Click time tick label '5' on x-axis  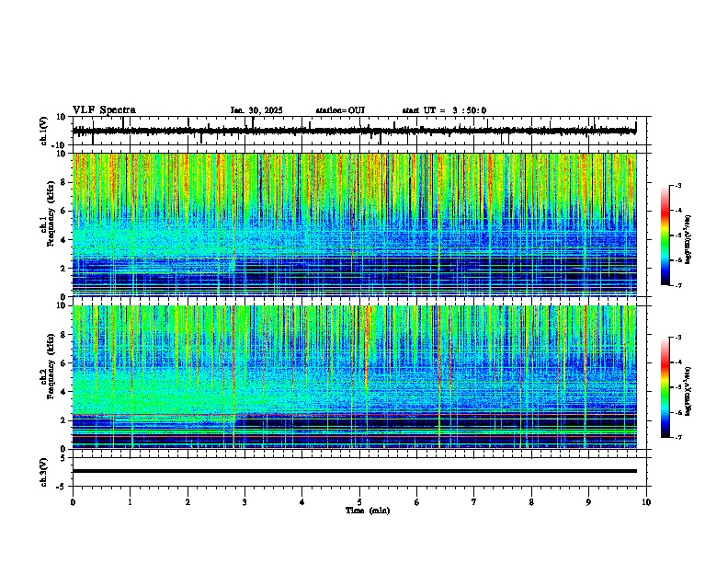(x=359, y=502)
